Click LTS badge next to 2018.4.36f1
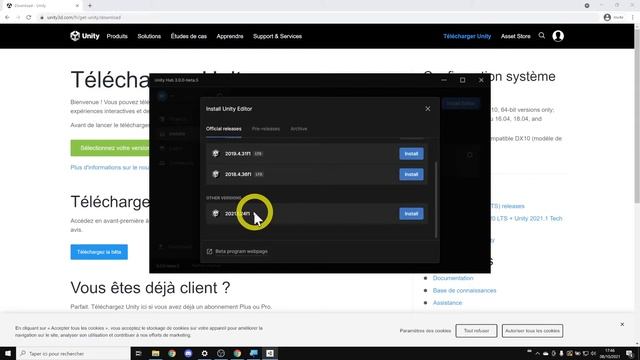640x360 pixels. [259, 174]
